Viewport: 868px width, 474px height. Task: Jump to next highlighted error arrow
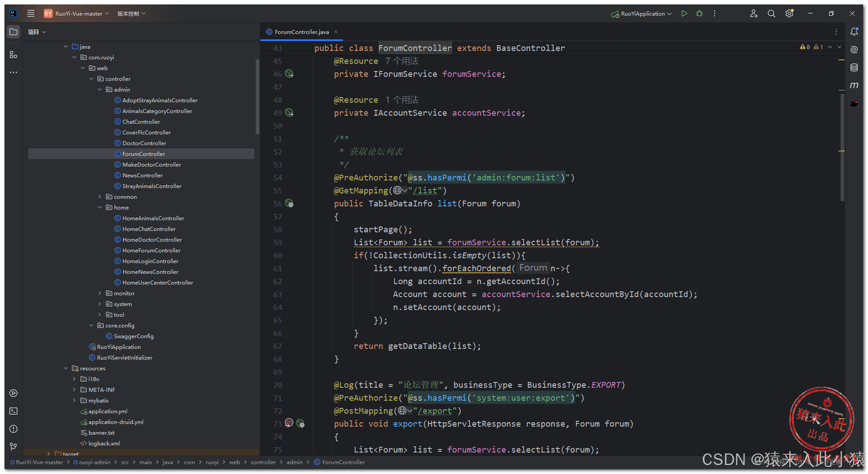(x=839, y=47)
